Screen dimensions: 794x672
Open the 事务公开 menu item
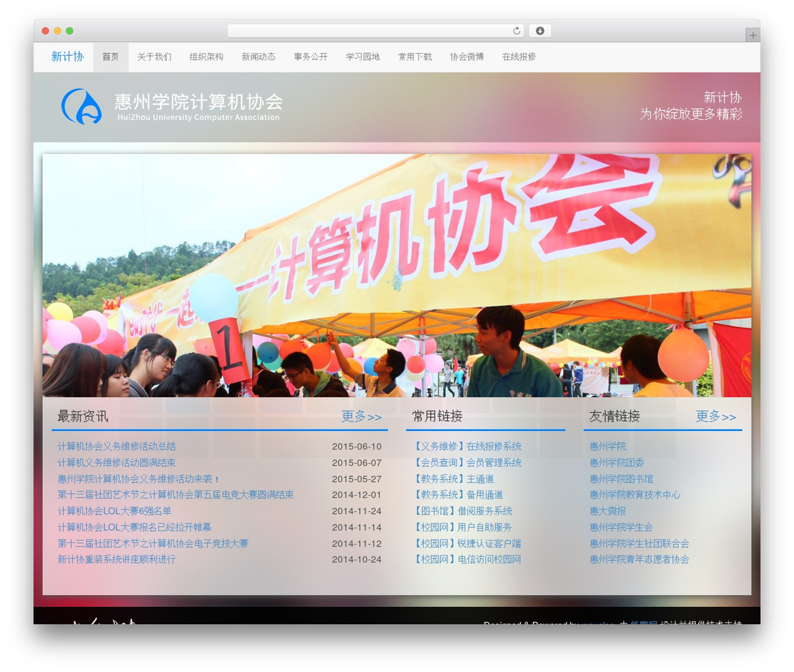coord(311,57)
